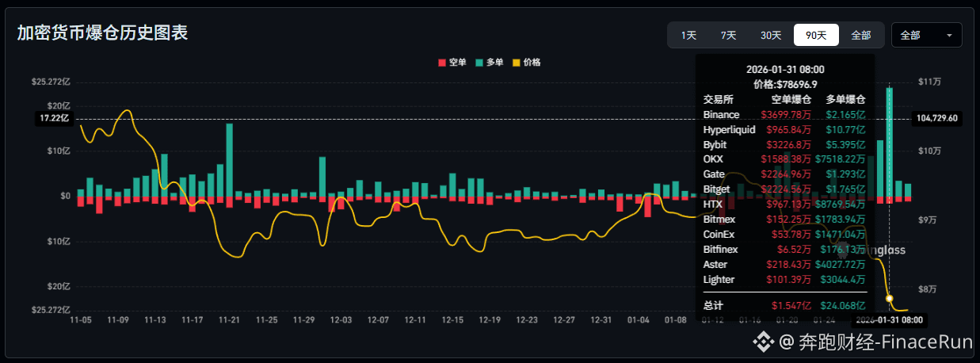
Task: Click the tallest green bar on 01-31
Action: pos(890,141)
